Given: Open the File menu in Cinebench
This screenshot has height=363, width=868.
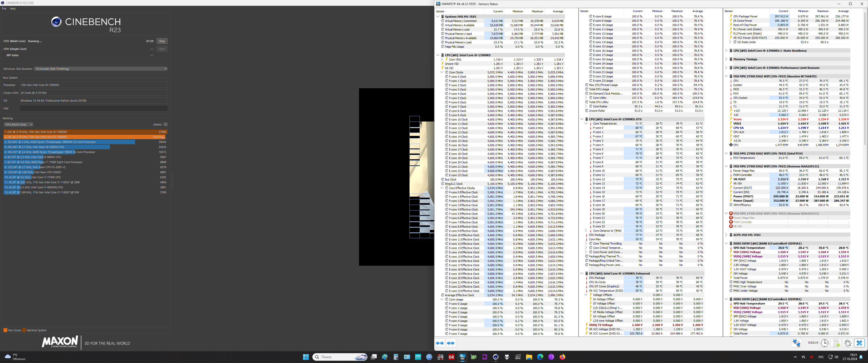Looking at the screenshot, I should (4, 9).
